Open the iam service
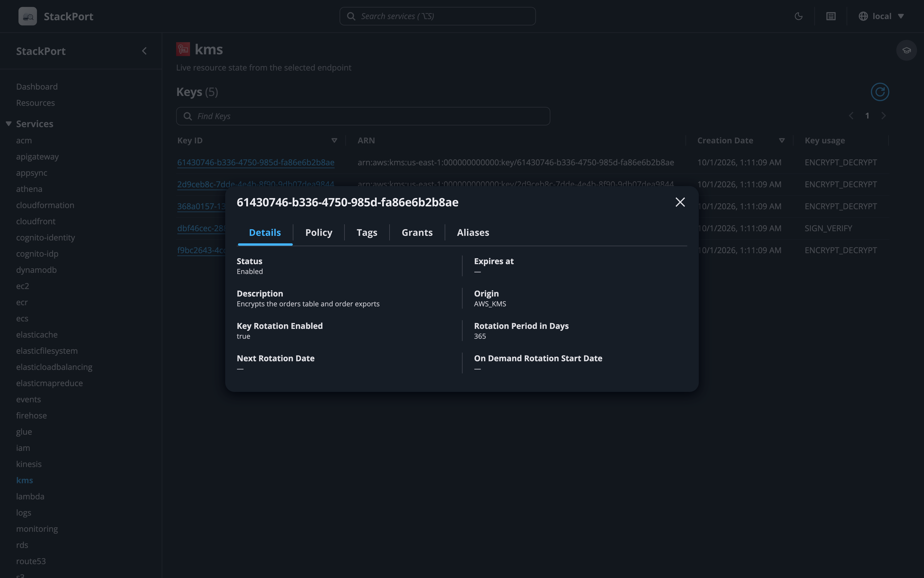The image size is (924, 578). point(23,448)
